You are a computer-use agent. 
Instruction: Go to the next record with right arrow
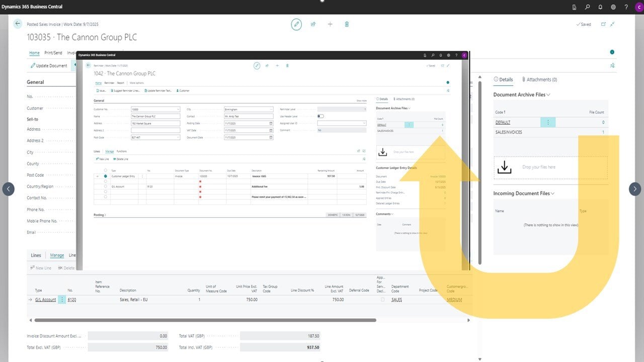[x=635, y=189]
